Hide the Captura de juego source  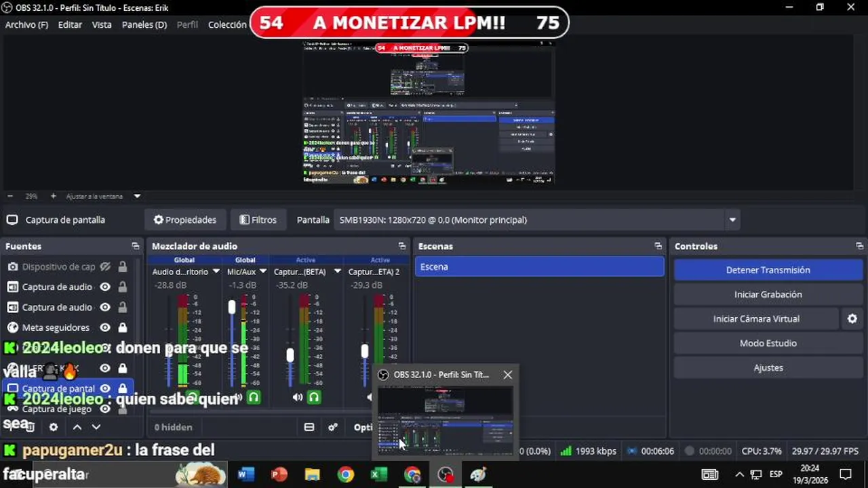click(105, 409)
